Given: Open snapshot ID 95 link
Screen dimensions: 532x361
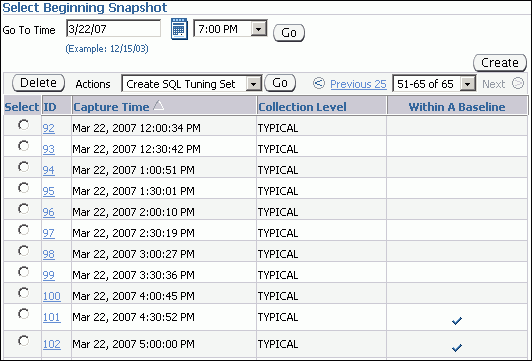Looking at the screenshot, I should point(49,191).
